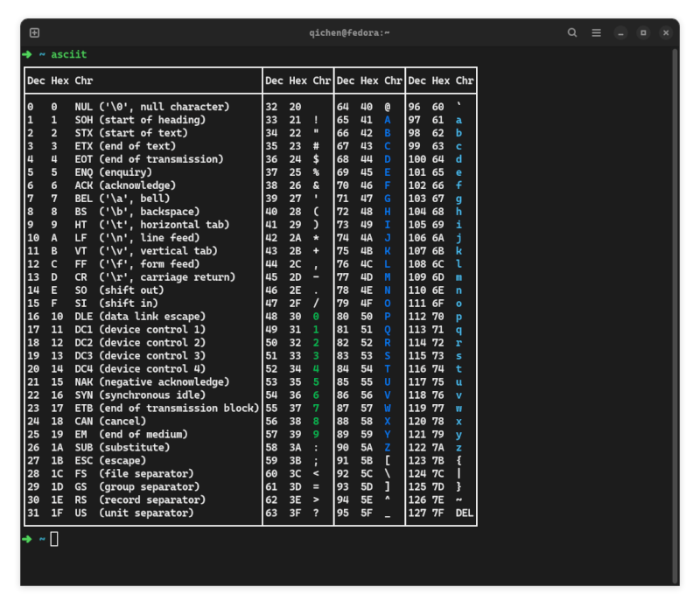Select the FS file separator row
The height and width of the screenshot is (608, 700).
click(110, 473)
